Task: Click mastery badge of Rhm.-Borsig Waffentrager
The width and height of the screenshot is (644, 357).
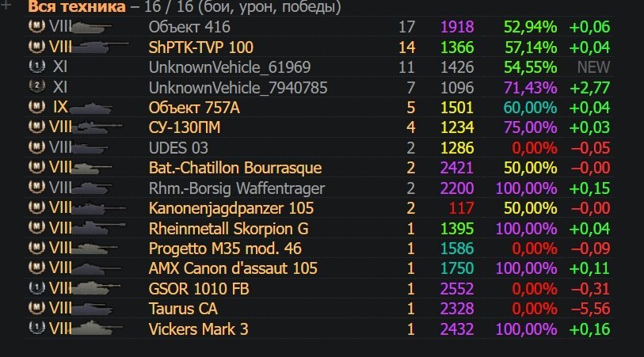Action: click(36, 187)
